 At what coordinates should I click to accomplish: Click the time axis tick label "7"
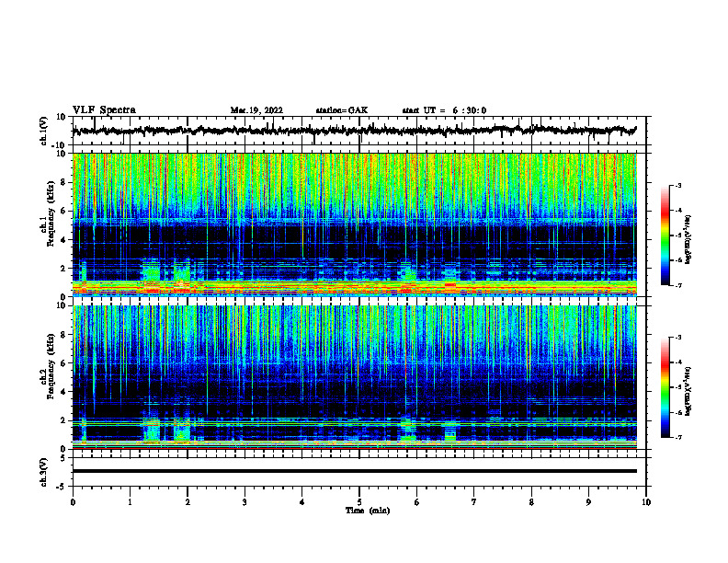[x=474, y=502]
